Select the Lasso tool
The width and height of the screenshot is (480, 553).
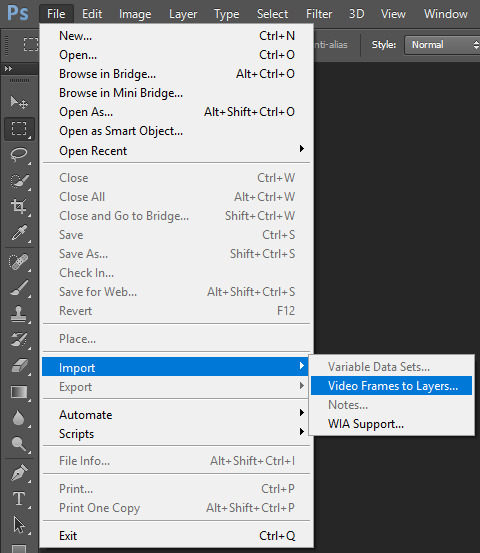[x=19, y=154]
